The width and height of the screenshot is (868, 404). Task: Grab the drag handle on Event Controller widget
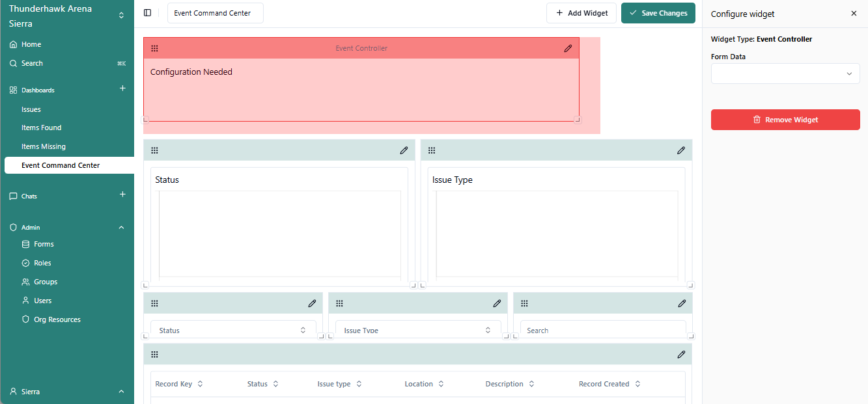154,48
